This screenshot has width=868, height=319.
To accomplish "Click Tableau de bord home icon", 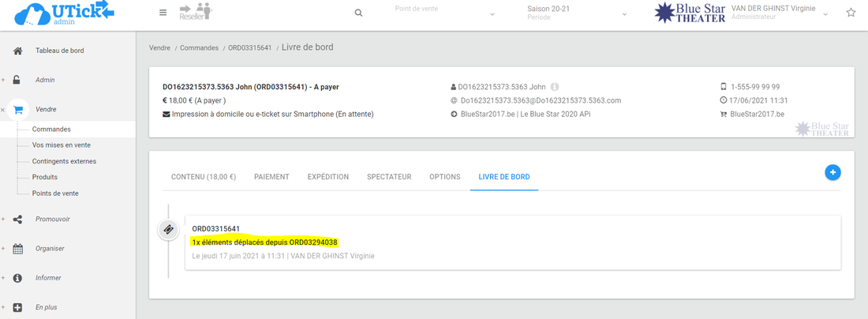I will (x=17, y=51).
